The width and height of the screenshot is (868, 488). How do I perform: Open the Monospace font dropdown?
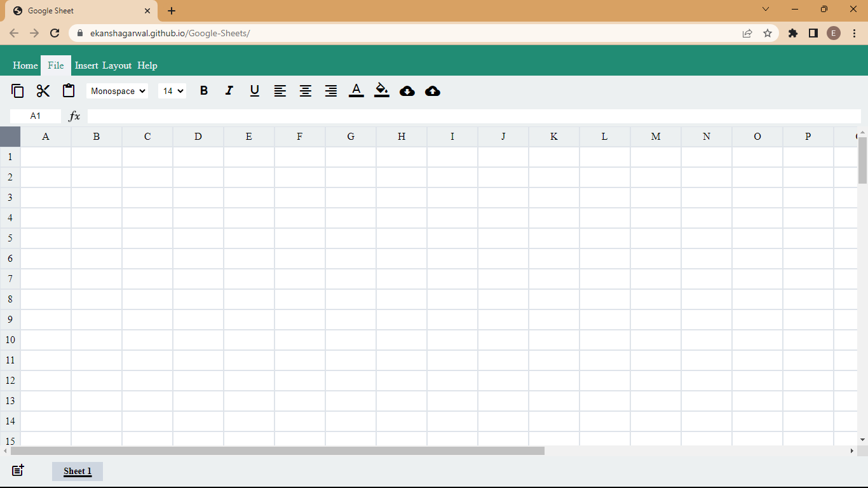tap(117, 91)
